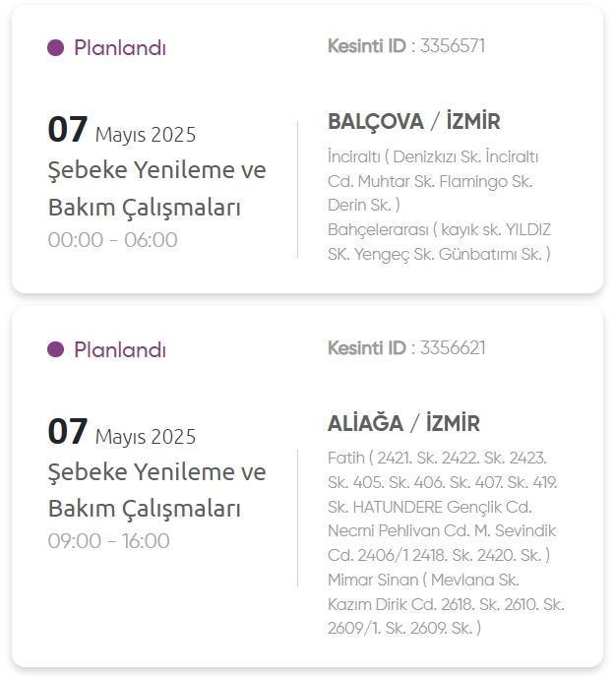
Task: Click 07 Mayıs 2025 date in Balçova card
Action: 122,130
